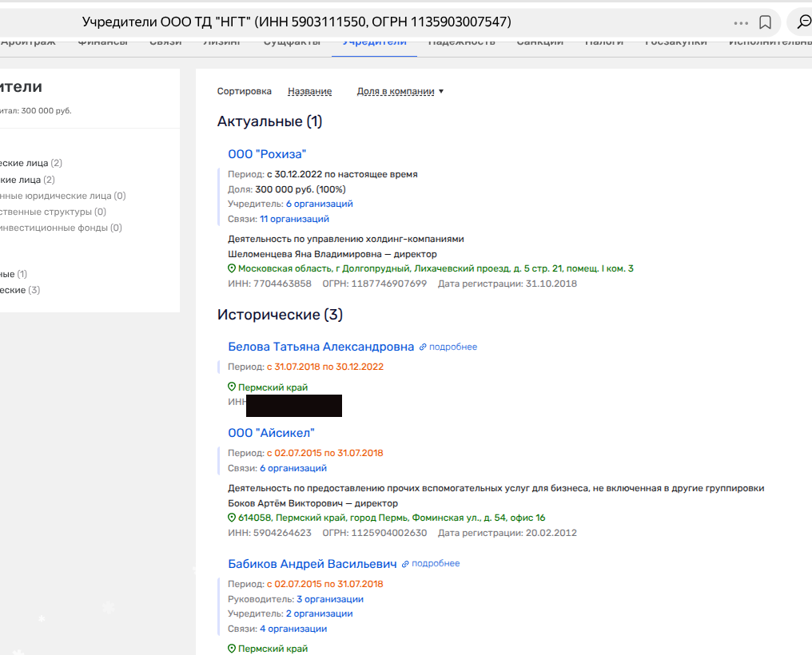This screenshot has width=812, height=655.
Task: Click the map pin icon beside the Фоминская ул. address
Action: tap(232, 518)
